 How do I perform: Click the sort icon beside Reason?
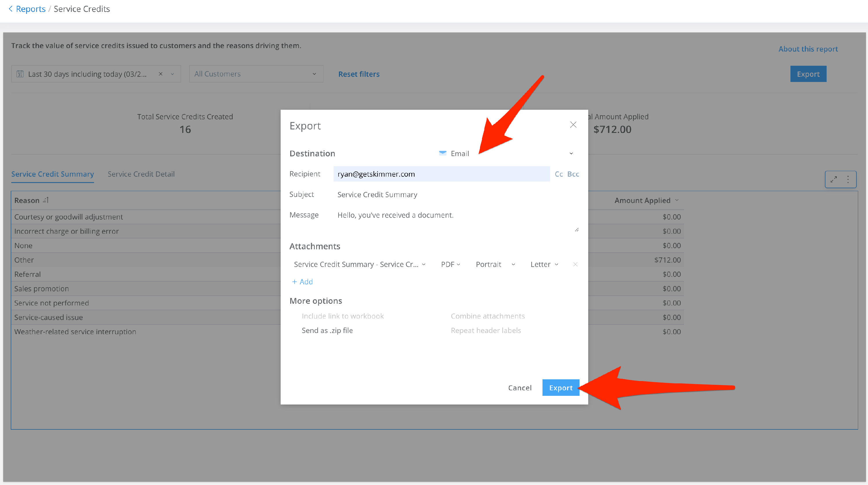(46, 200)
